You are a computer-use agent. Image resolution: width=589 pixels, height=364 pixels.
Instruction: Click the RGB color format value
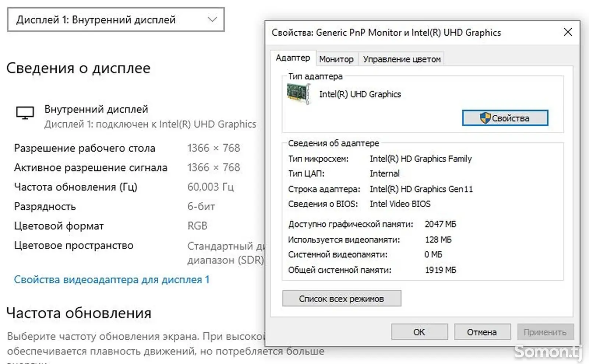pyautogui.click(x=197, y=226)
